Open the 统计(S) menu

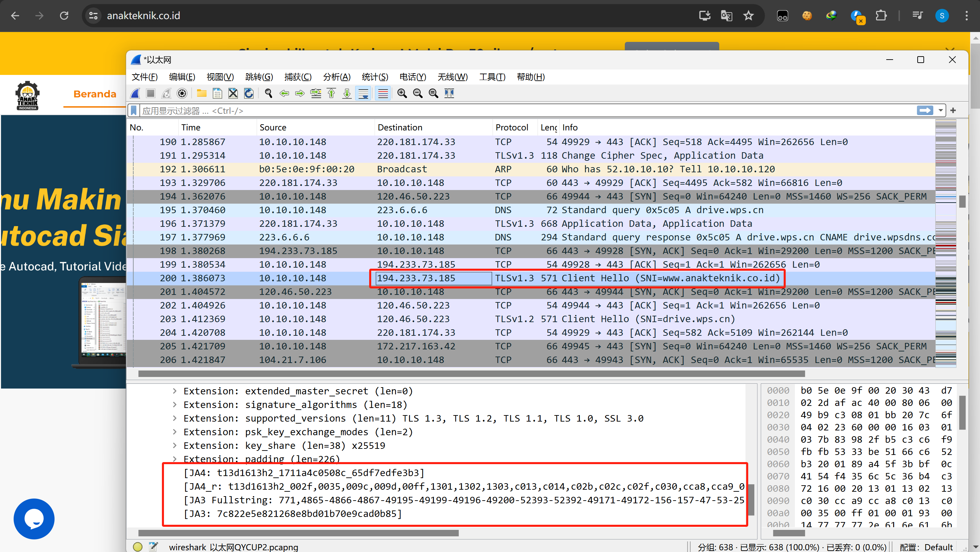(375, 77)
